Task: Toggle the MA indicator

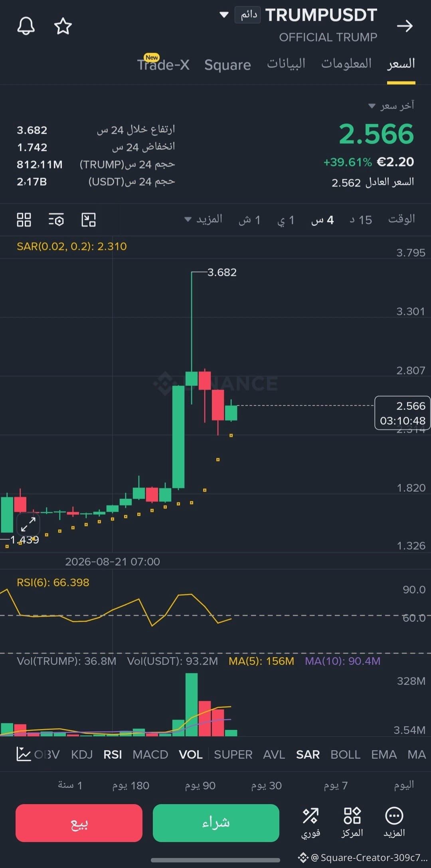Action: tap(417, 754)
